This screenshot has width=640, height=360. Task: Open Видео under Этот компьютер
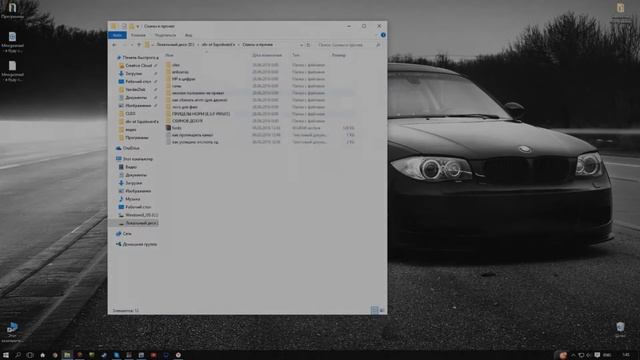tap(128, 167)
